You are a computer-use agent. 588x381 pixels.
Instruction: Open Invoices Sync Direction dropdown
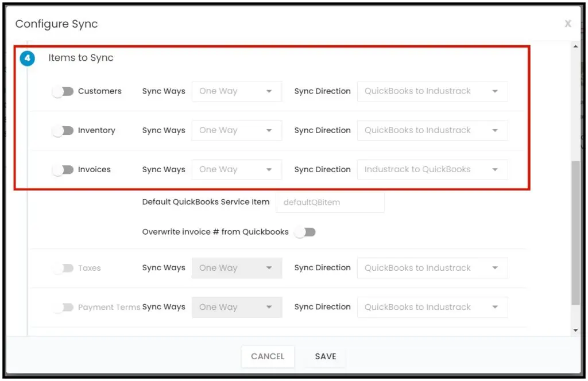(432, 170)
